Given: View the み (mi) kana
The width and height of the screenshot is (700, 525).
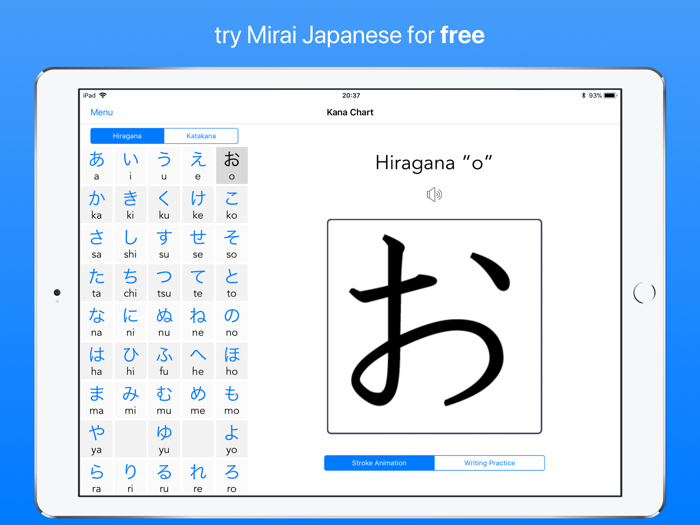Looking at the screenshot, I should click(x=130, y=400).
